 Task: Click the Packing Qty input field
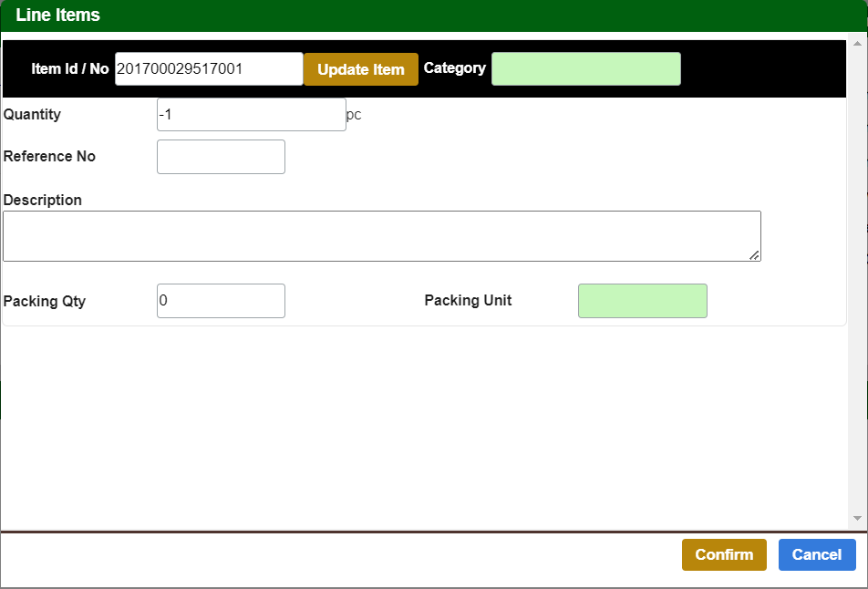click(221, 301)
